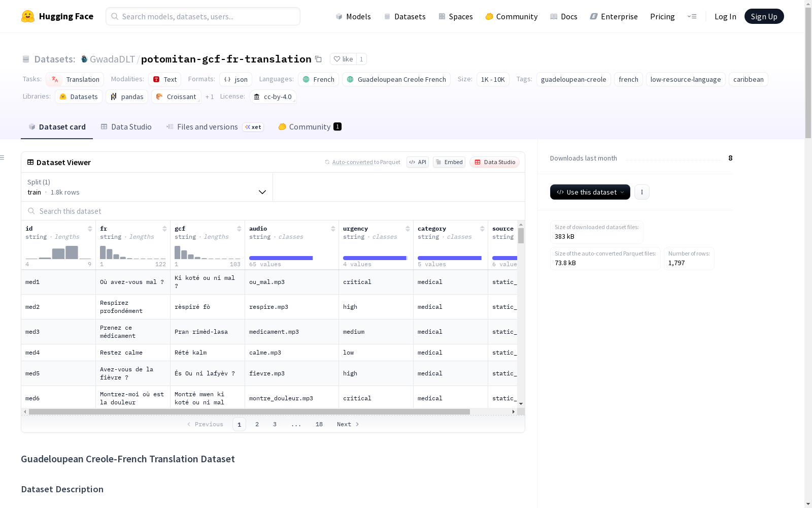The height and width of the screenshot is (508, 812).
Task: Open Enterprise in the top navigation
Action: point(614,16)
